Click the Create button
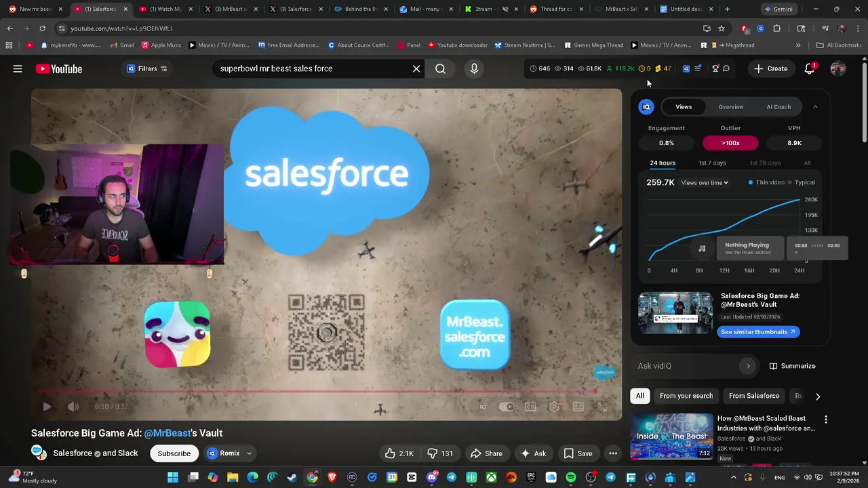 point(770,68)
